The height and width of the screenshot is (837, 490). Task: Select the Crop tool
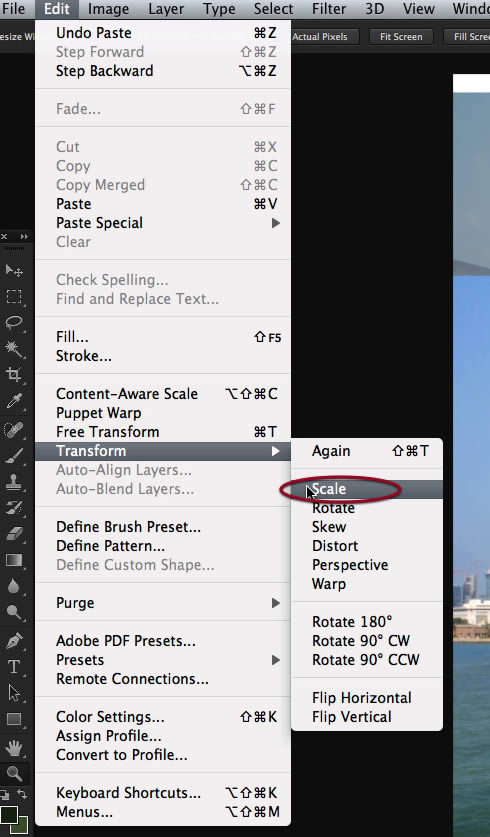click(x=14, y=375)
